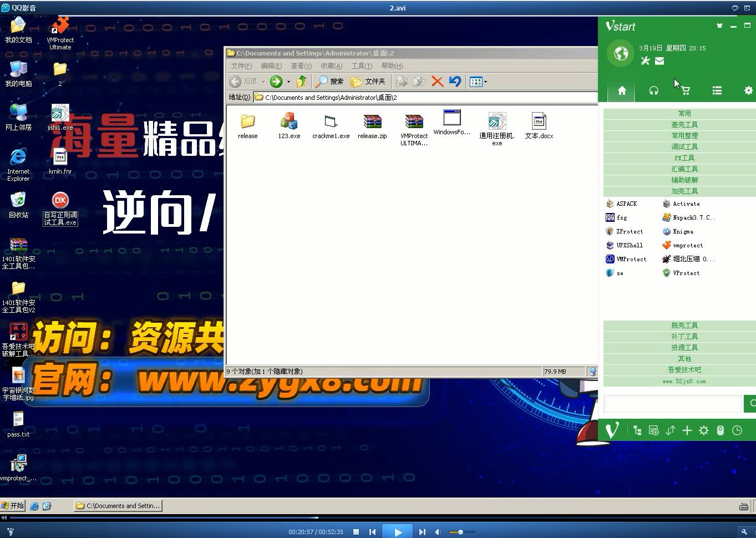Expand the PE工具 category in Vstart
This screenshot has width=756, height=538.
[x=684, y=158]
